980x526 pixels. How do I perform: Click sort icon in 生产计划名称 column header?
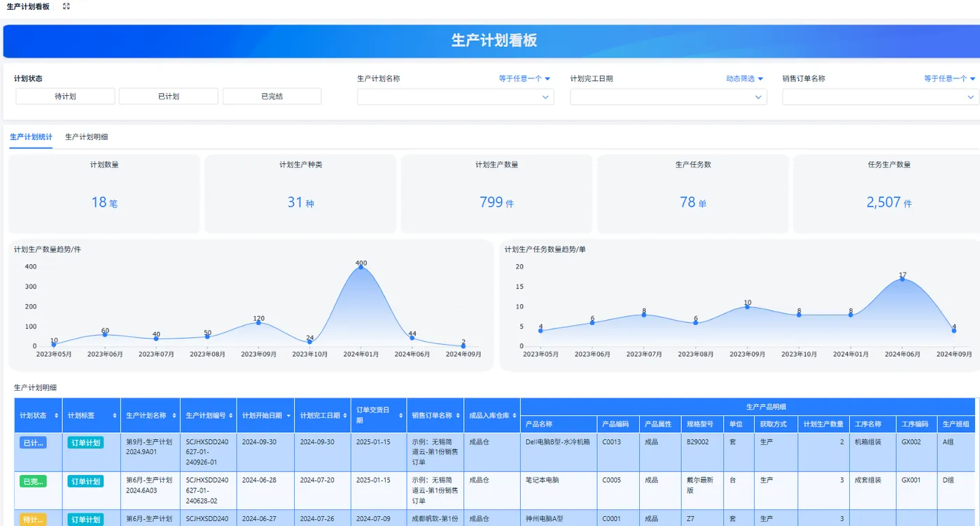pyautogui.click(x=174, y=415)
